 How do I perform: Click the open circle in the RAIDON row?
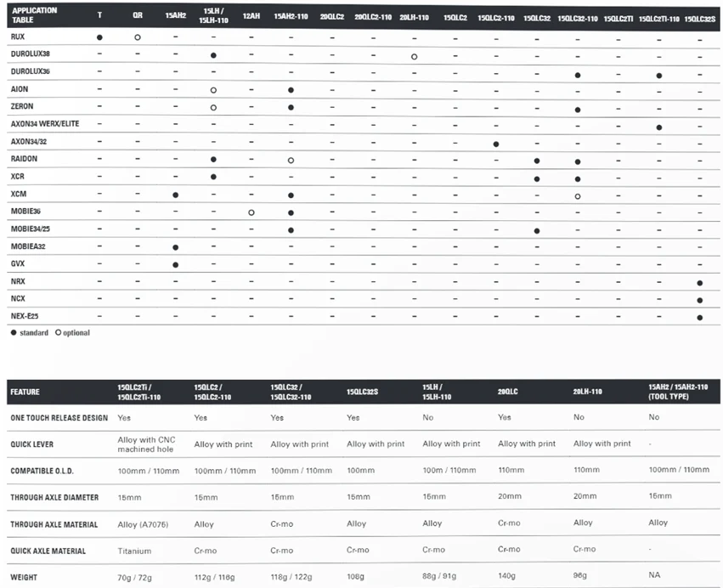tap(291, 161)
